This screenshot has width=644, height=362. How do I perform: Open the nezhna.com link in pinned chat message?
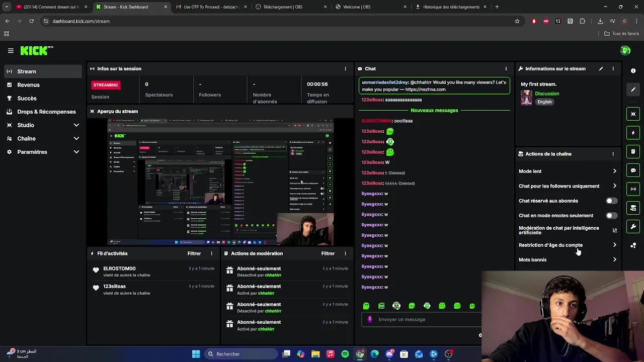pos(425,89)
